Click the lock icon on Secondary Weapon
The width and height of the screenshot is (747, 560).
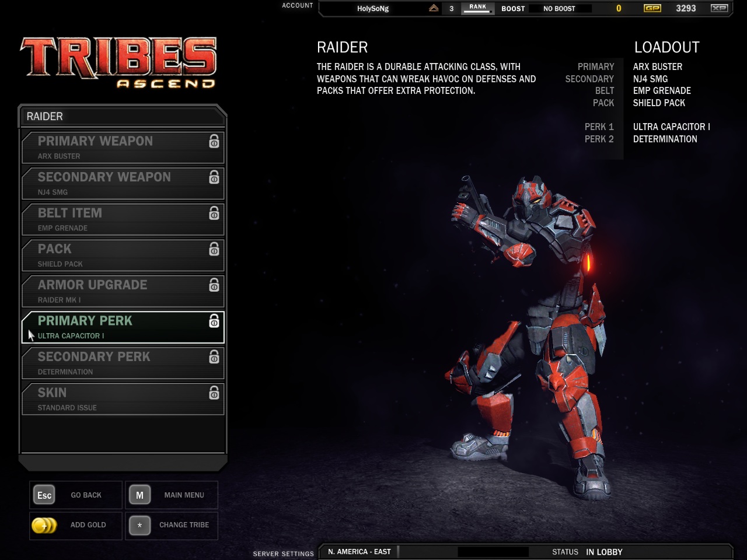pyautogui.click(x=214, y=178)
